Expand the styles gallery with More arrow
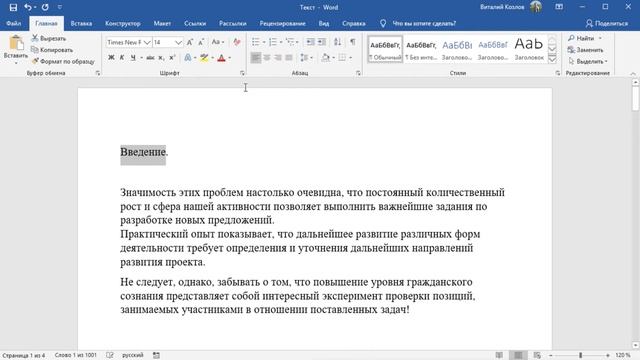The width and height of the screenshot is (640, 360). (x=552, y=59)
